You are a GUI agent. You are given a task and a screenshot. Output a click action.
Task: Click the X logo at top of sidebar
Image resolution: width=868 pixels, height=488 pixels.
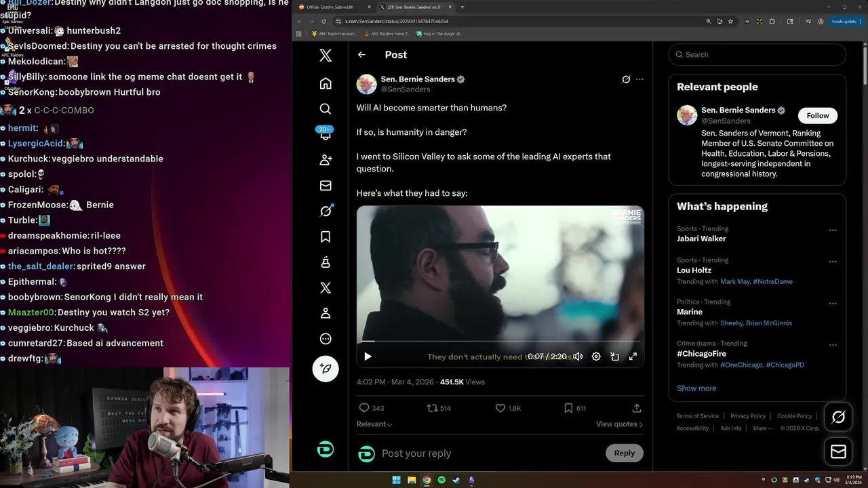point(325,56)
